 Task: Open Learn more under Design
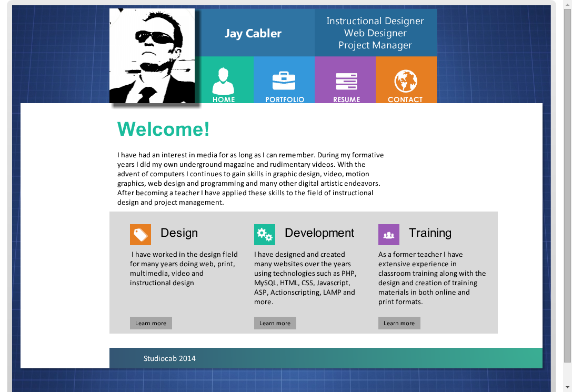coord(151,323)
